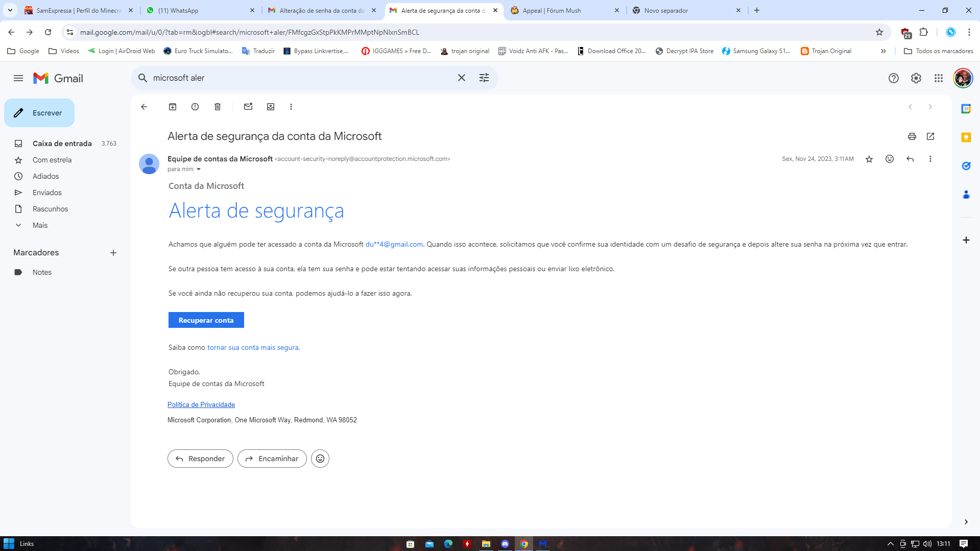Screen dimensions: 980x551
Task: Click the Recuperar conta button
Action: point(206,320)
